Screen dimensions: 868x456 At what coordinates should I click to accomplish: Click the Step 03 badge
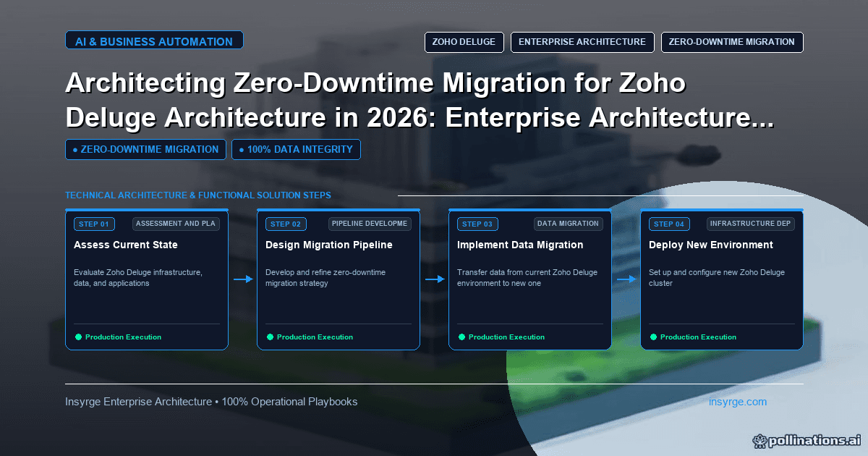coord(477,224)
